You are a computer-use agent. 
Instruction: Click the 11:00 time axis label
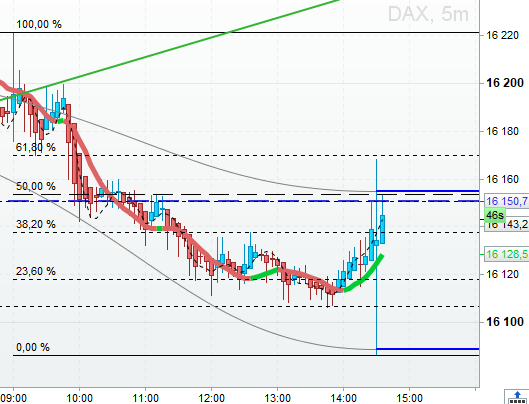point(145,398)
